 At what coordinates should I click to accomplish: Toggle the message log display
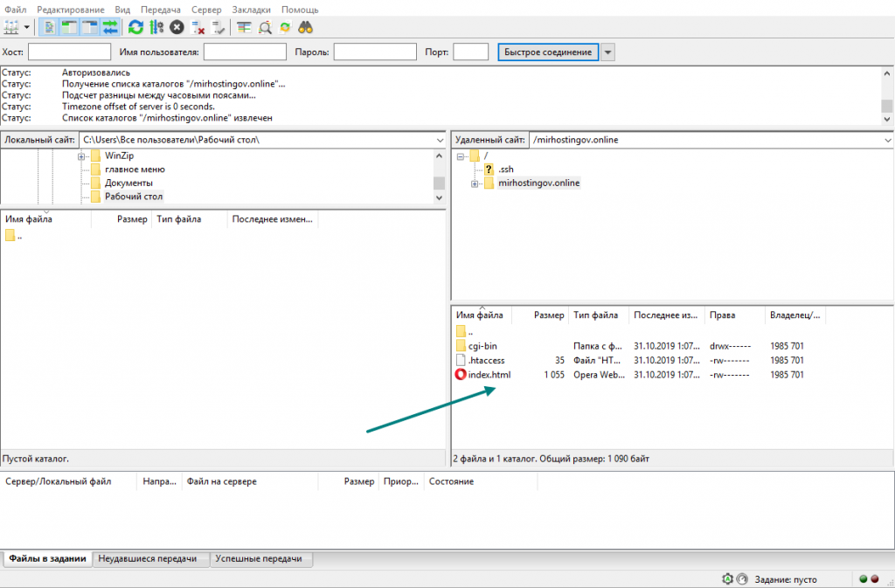coord(49,27)
